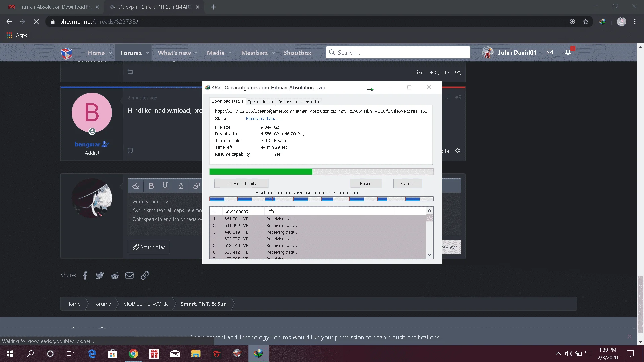Report bengmar's post with flag icon

coord(130,151)
